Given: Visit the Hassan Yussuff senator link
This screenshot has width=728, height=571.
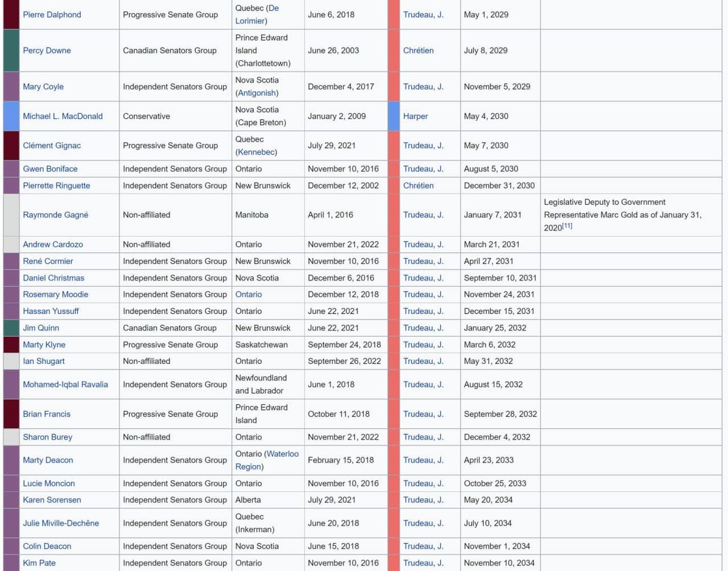Looking at the screenshot, I should [x=51, y=310].
